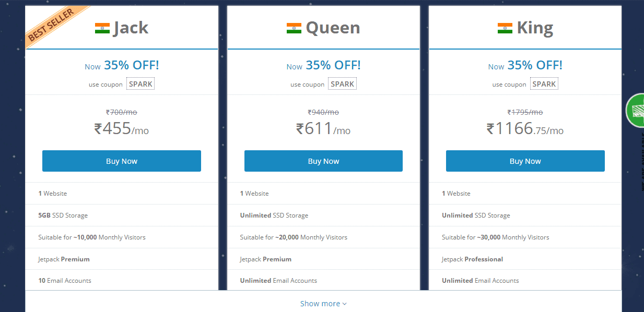Screen dimensions: 644x312
Task: Click the 35% OFF text in Queen plan
Action: tap(333, 65)
